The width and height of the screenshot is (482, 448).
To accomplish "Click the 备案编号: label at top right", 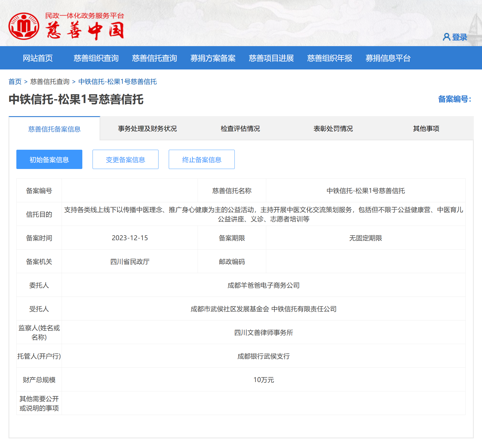I will pyautogui.click(x=455, y=99).
